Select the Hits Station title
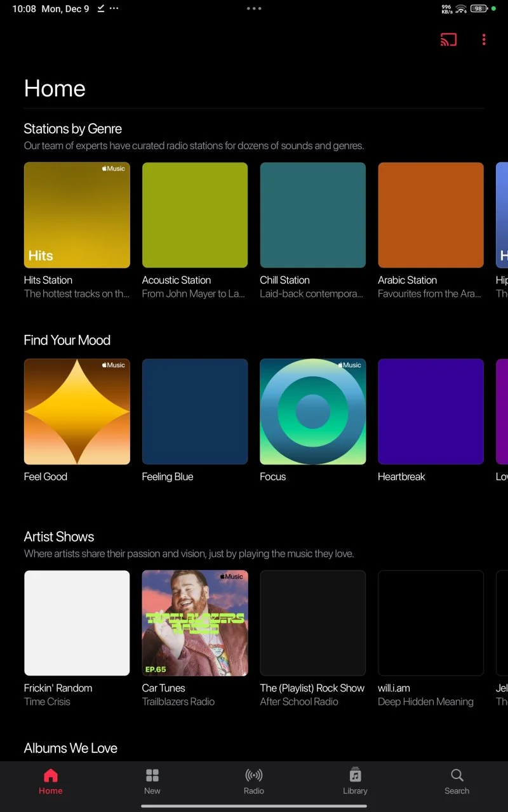The width and height of the screenshot is (508, 812). coord(48,280)
